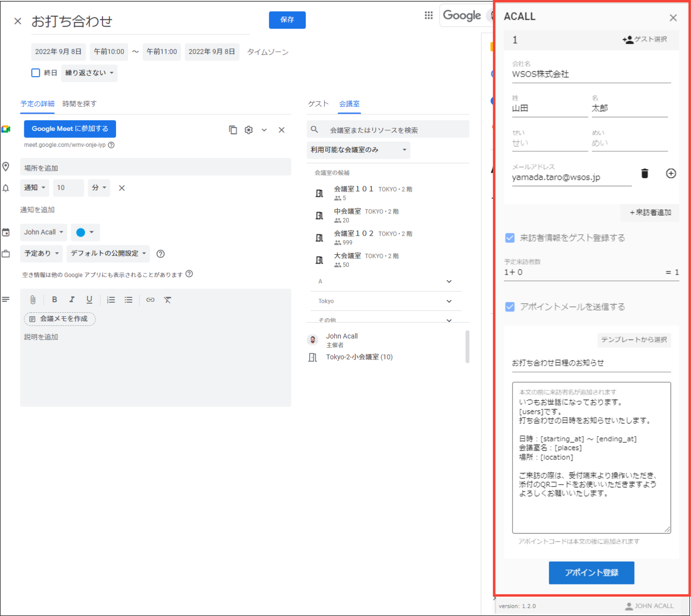This screenshot has height=616, width=691.
Task: Toggle underline formatting in description
Action: click(x=89, y=300)
